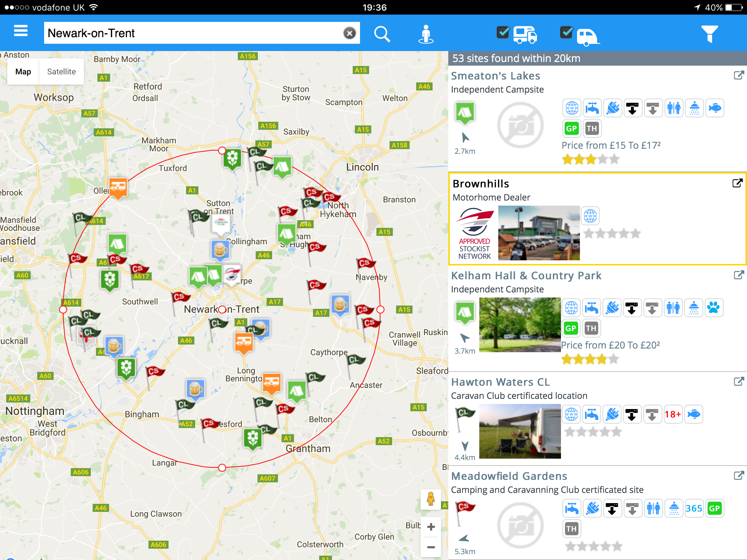Viewport: 747px width, 560px height.
Task: Open the hamburger menu
Action: click(x=21, y=31)
